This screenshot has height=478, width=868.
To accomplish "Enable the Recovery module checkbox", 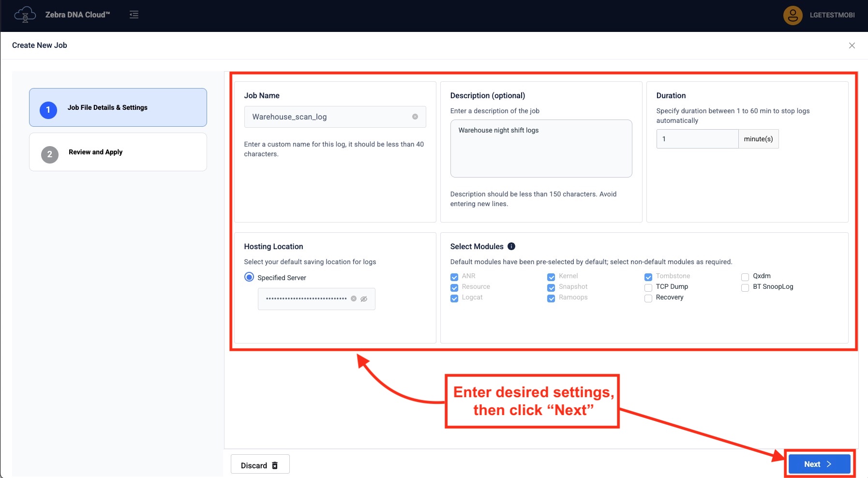I will pos(648,298).
